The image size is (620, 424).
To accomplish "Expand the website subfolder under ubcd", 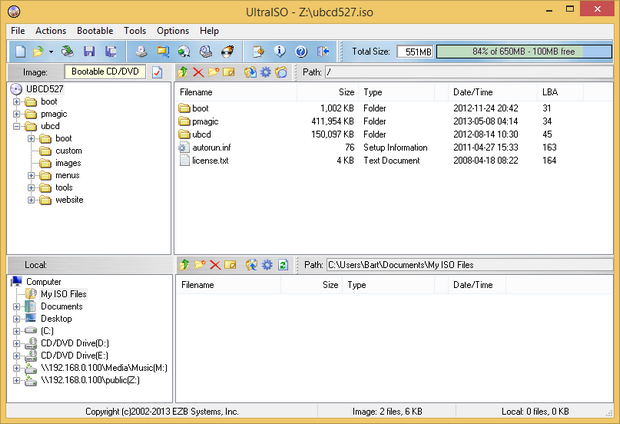I will 31,200.
